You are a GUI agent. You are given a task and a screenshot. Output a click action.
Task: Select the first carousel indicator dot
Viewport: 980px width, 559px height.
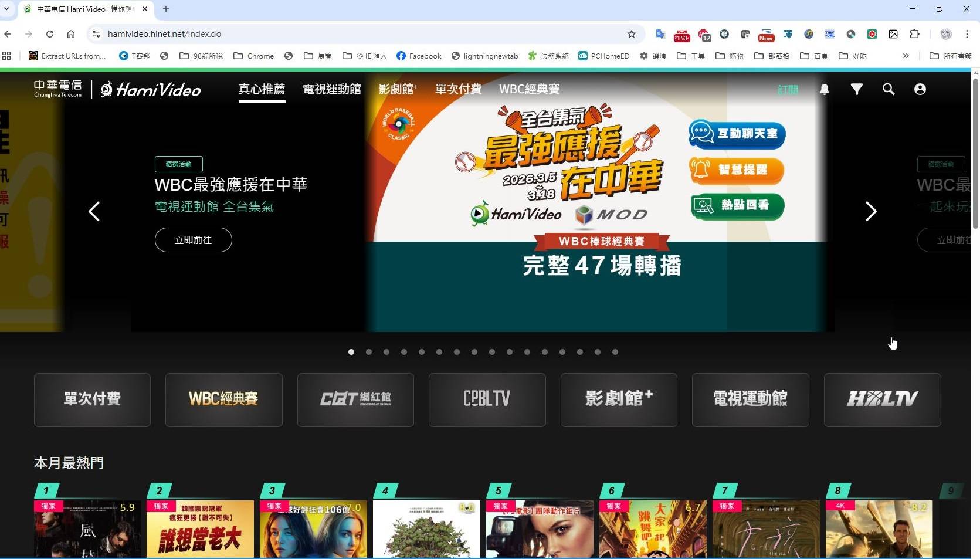pyautogui.click(x=351, y=352)
